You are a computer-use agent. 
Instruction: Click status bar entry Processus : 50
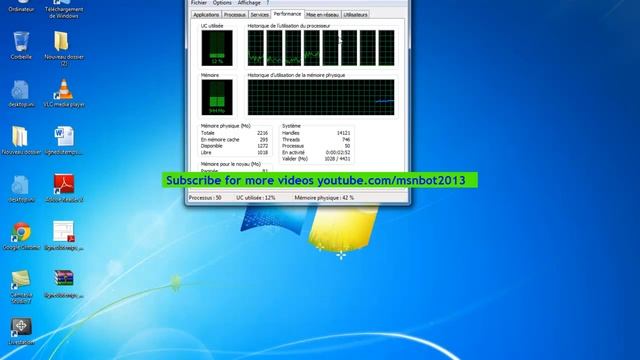[x=205, y=198]
